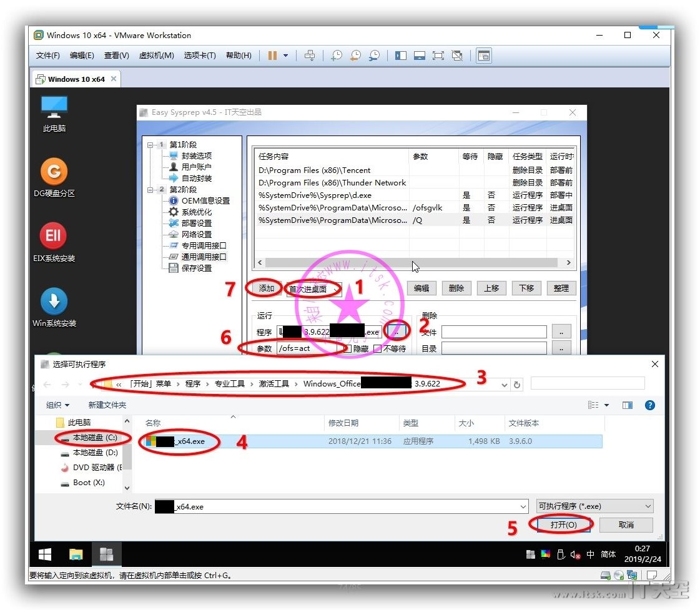The image size is (700, 610).
Task: Select the Thunder Network task row
Action: 415,182
